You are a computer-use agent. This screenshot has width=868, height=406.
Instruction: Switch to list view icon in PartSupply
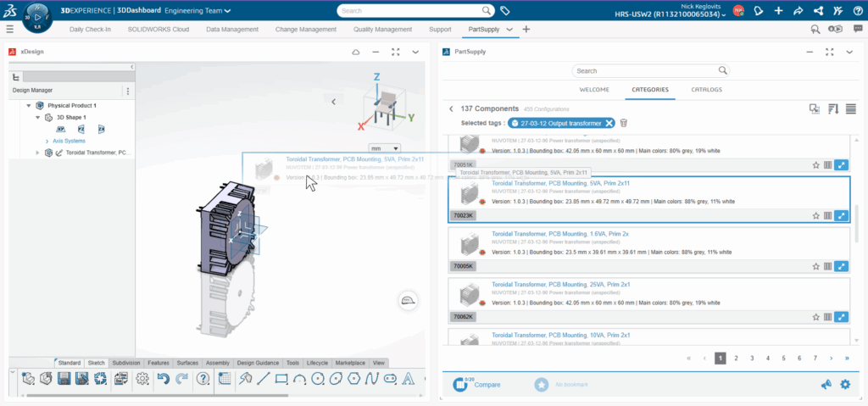pos(851,109)
